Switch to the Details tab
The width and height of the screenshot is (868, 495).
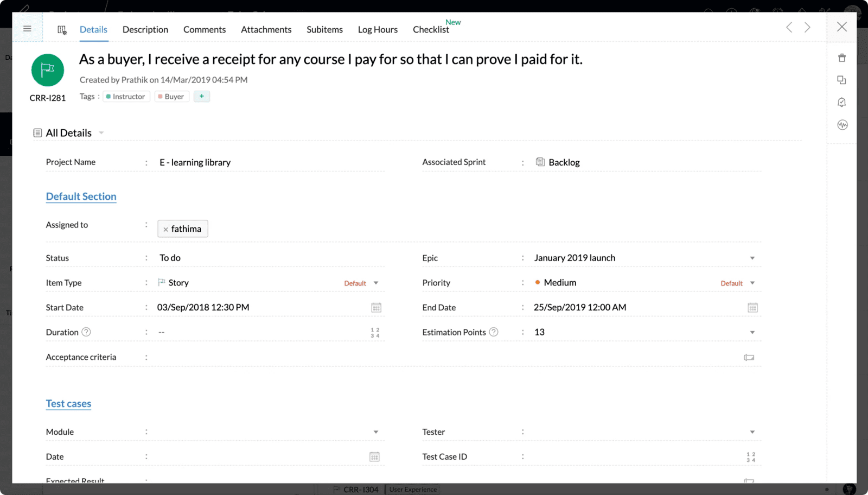point(93,30)
